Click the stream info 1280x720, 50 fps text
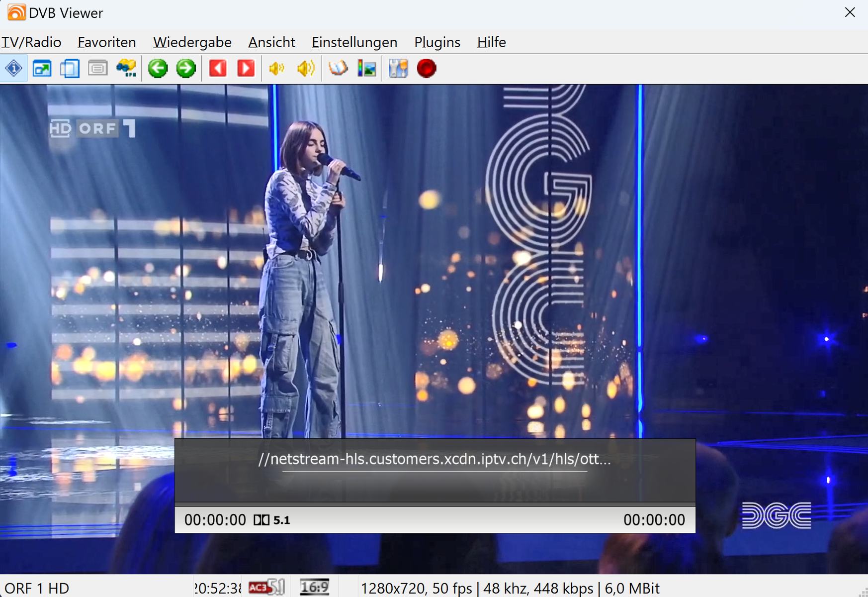Screen dimensions: 868x597 (510, 588)
